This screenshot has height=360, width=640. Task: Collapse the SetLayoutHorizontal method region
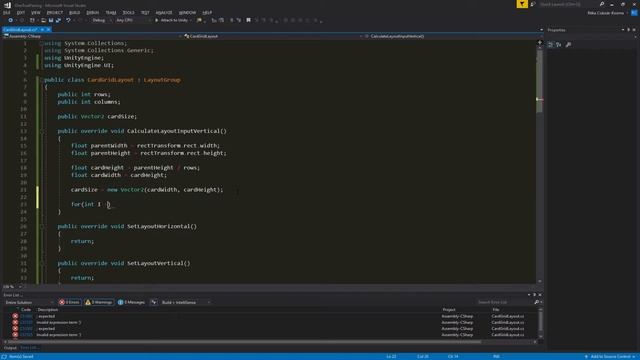[x=42, y=227]
